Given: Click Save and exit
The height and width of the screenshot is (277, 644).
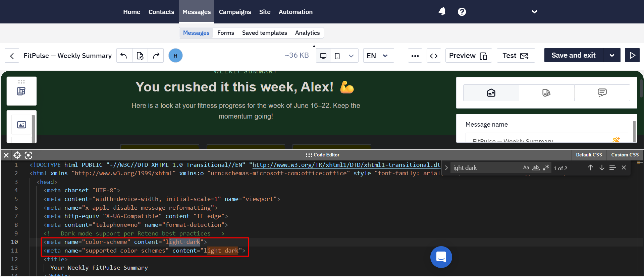Looking at the screenshot, I should coord(574,55).
